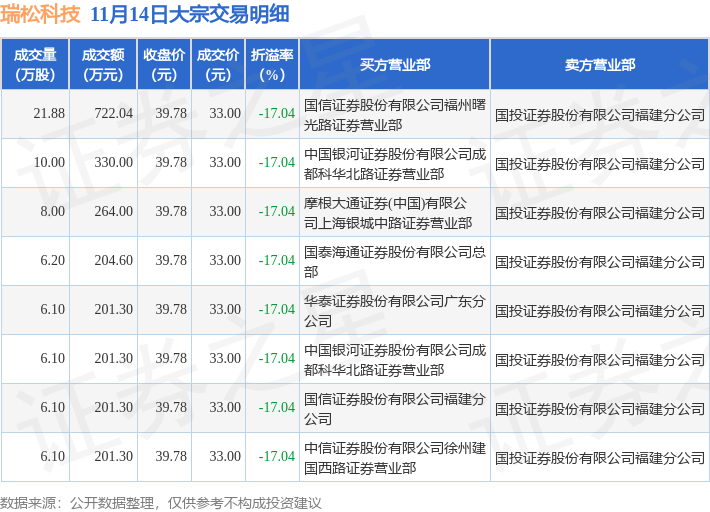Select the 卖方营业部 column header
Screen dimensions: 710x512
(600, 64)
